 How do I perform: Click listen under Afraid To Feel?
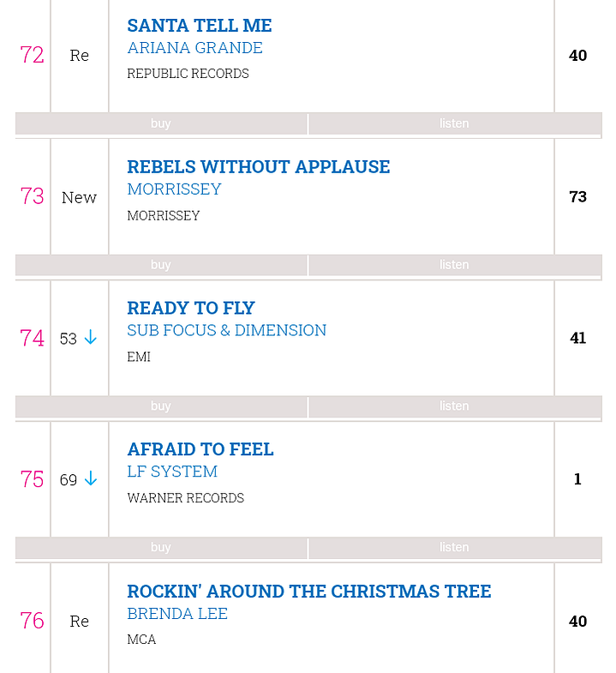pyautogui.click(x=455, y=547)
